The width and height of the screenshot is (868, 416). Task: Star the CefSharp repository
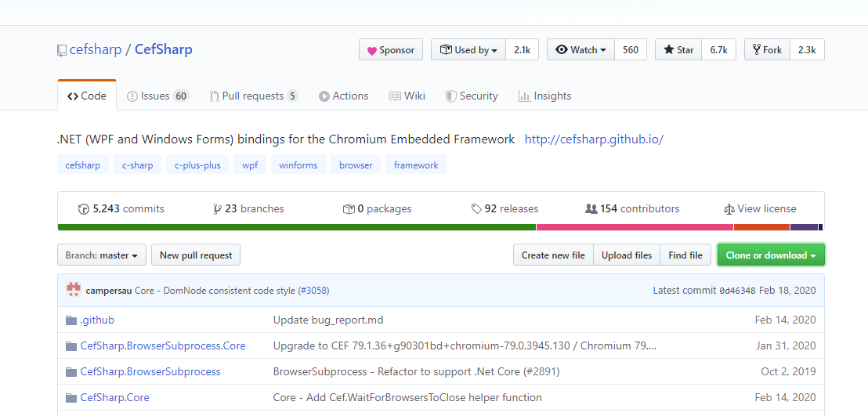678,50
